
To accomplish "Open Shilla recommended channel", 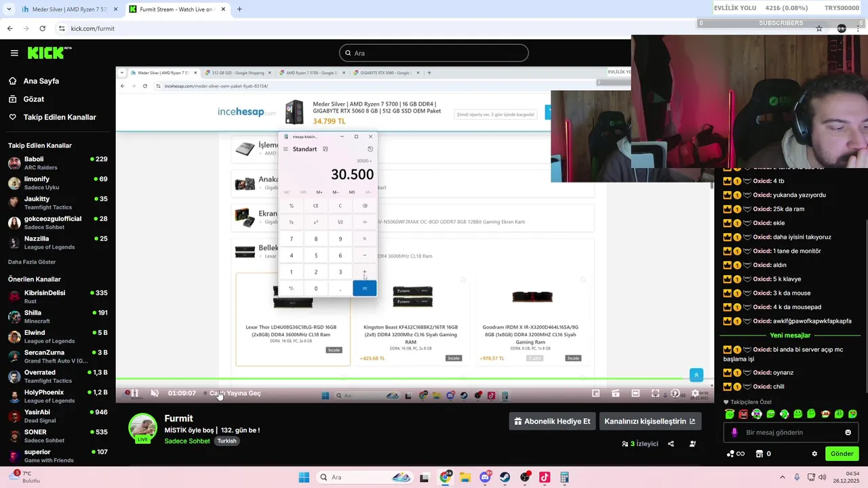I will (58, 317).
